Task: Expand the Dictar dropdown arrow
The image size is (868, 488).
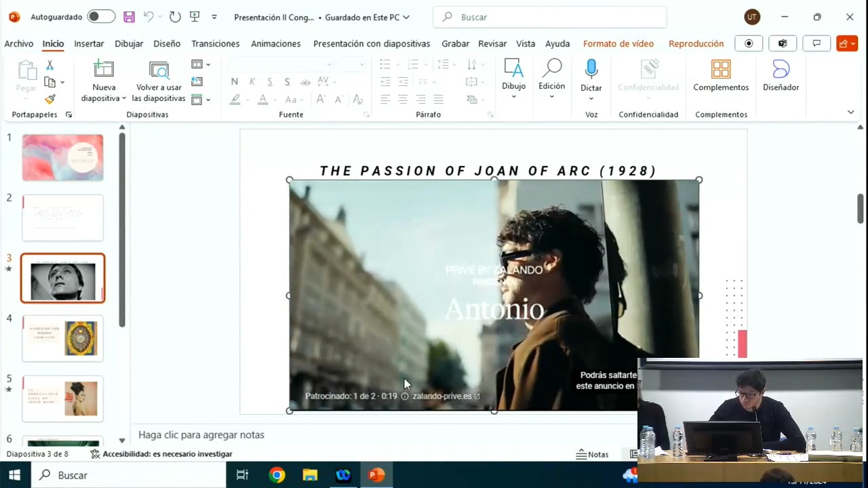Action: click(591, 99)
